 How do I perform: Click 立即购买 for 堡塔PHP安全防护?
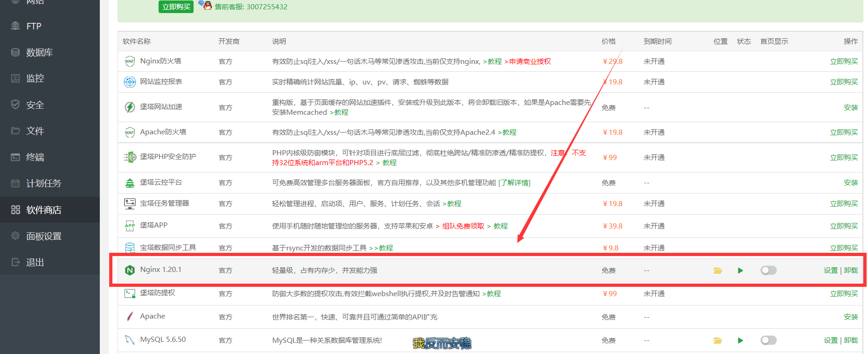point(844,158)
